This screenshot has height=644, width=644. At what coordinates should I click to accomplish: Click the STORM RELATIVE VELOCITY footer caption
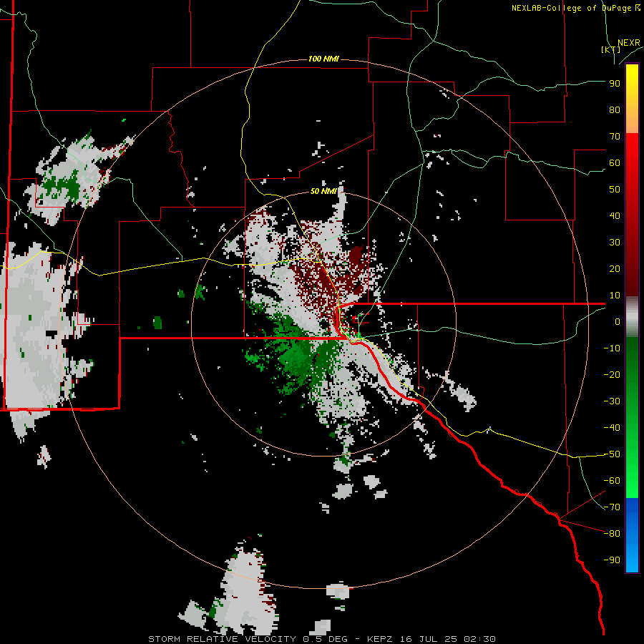[321, 639]
